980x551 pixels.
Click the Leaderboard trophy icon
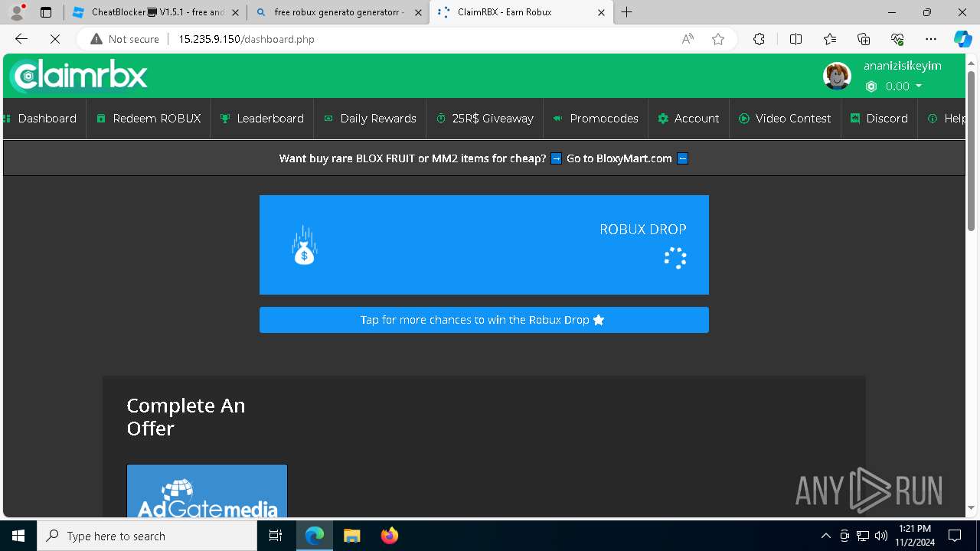tap(225, 119)
